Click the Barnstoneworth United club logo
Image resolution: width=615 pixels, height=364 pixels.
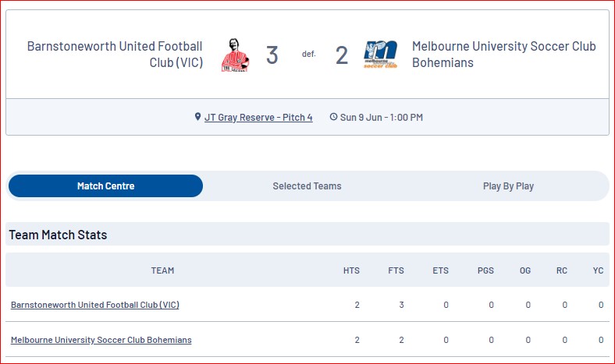[x=235, y=55]
